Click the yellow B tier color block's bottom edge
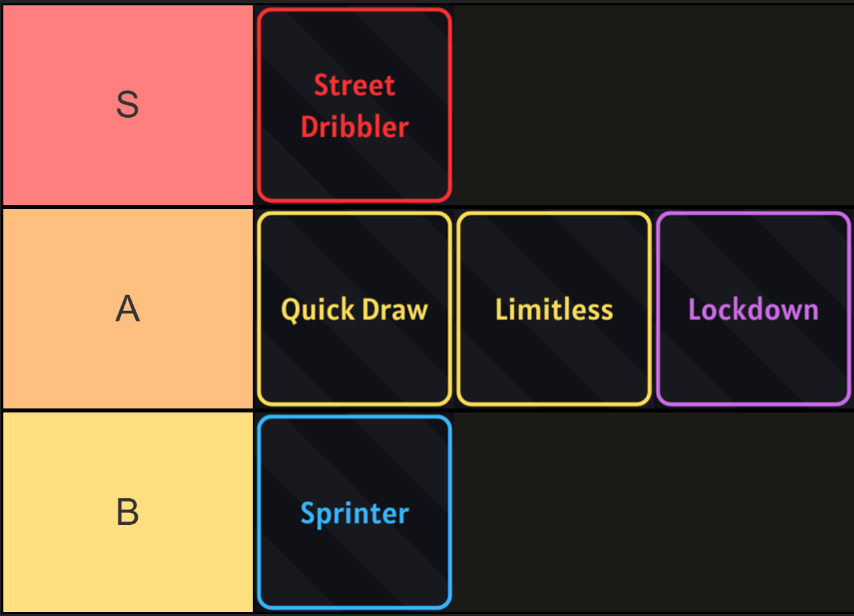The image size is (854, 616). tap(128, 609)
